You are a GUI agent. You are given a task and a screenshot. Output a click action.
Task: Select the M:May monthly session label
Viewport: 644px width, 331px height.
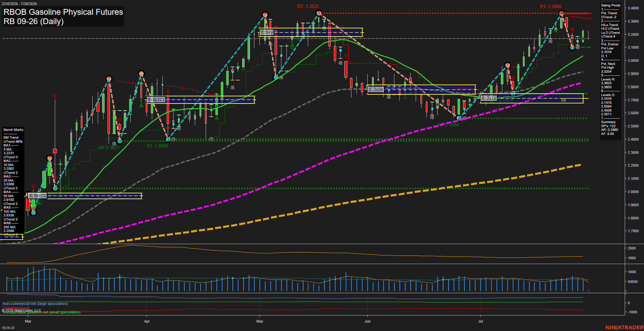[x=267, y=32]
